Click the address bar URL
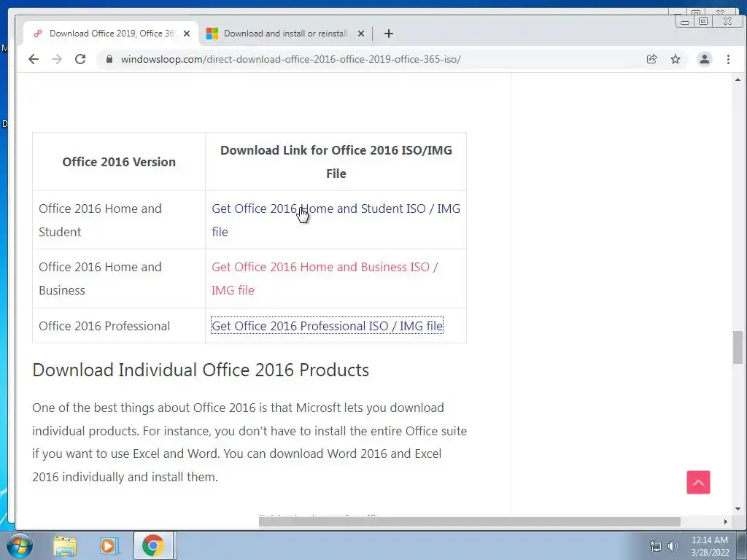747x560 pixels. click(x=290, y=59)
